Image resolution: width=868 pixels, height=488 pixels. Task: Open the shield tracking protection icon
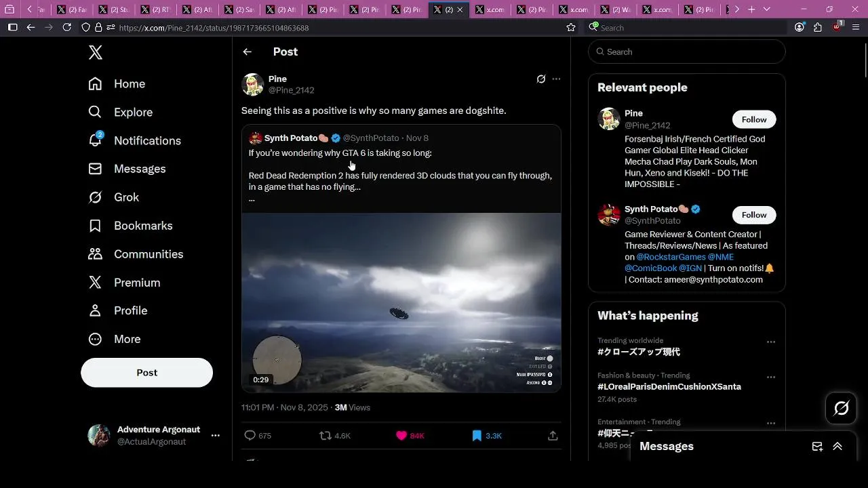(x=85, y=28)
